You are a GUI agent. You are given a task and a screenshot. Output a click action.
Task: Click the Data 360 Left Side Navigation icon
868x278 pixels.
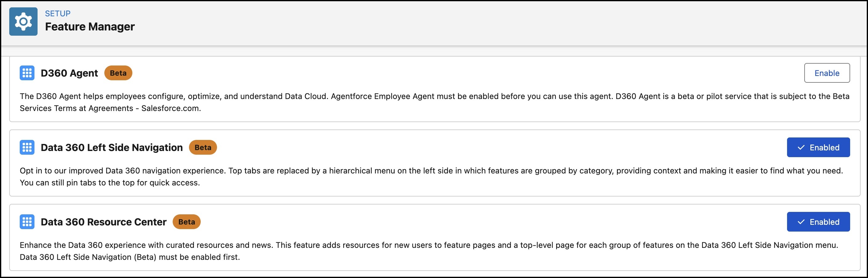pyautogui.click(x=27, y=147)
